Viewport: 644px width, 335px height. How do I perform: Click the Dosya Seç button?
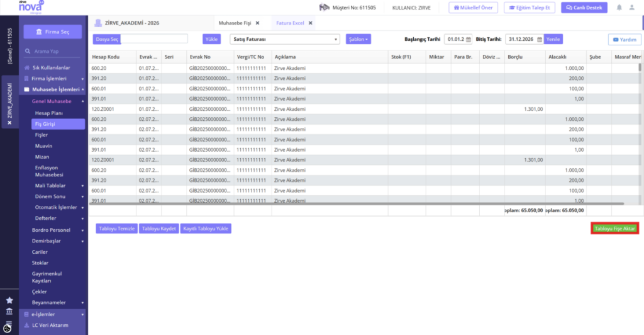pos(107,40)
